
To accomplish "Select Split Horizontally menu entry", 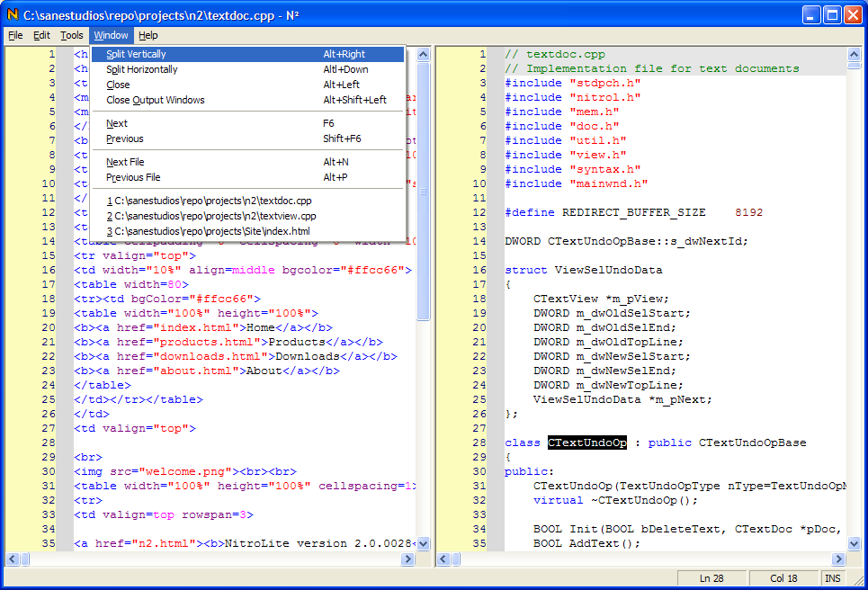I will 141,69.
